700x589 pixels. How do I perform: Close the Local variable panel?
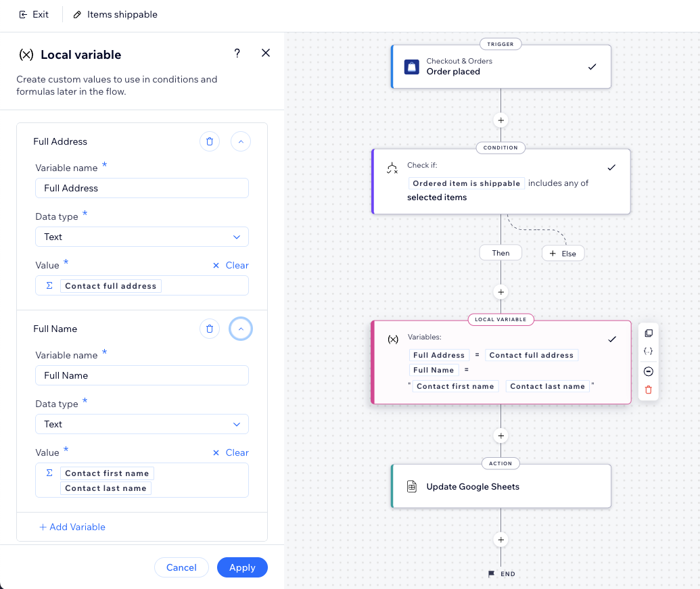pyautogui.click(x=266, y=53)
